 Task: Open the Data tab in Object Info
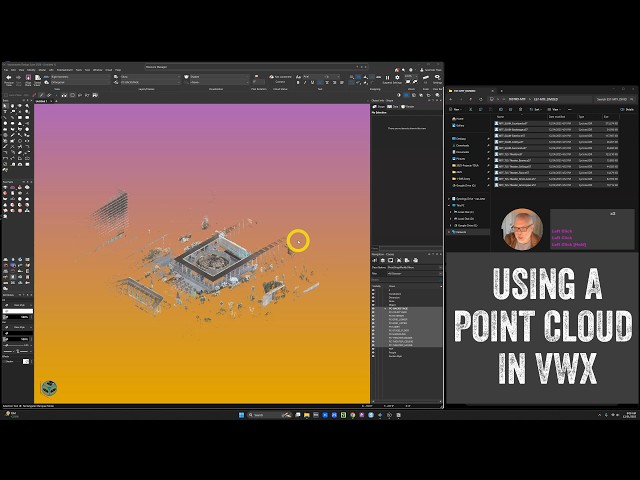pyautogui.click(x=392, y=107)
